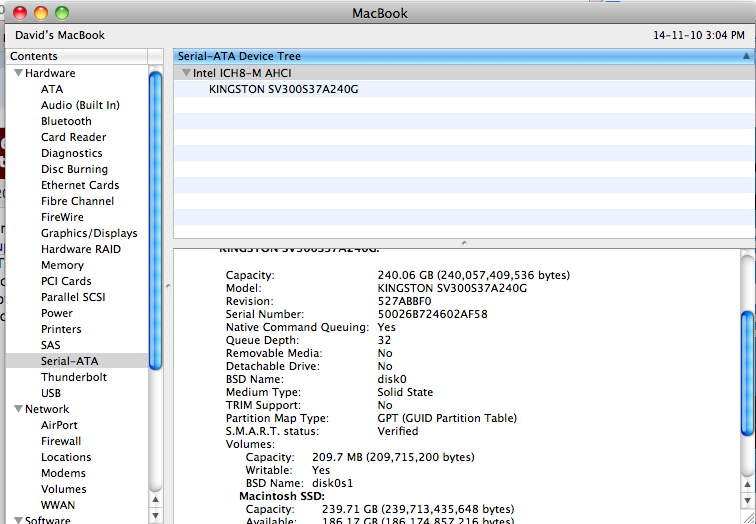Show Graphics/Displays info
This screenshot has width=756, height=524.
point(89,233)
